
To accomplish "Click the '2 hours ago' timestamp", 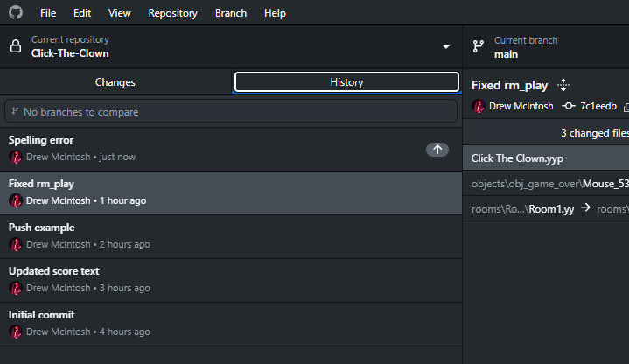I will (x=125, y=244).
